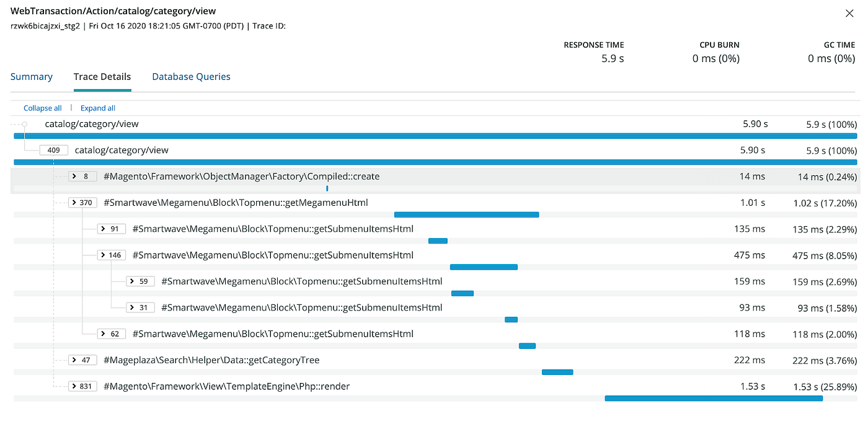Image resolution: width=868 pixels, height=432 pixels.
Task: Expand the getCategoryTree node with count 47
Action: [x=82, y=360]
